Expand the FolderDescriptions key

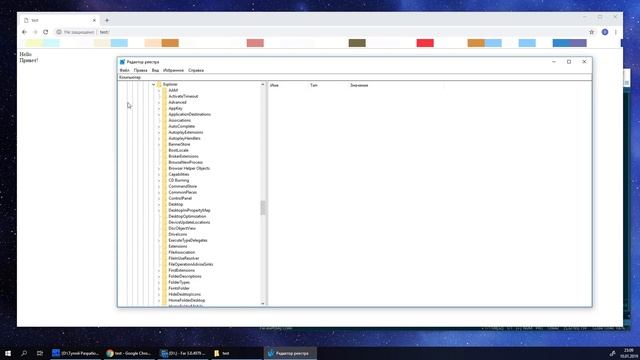(x=159, y=276)
